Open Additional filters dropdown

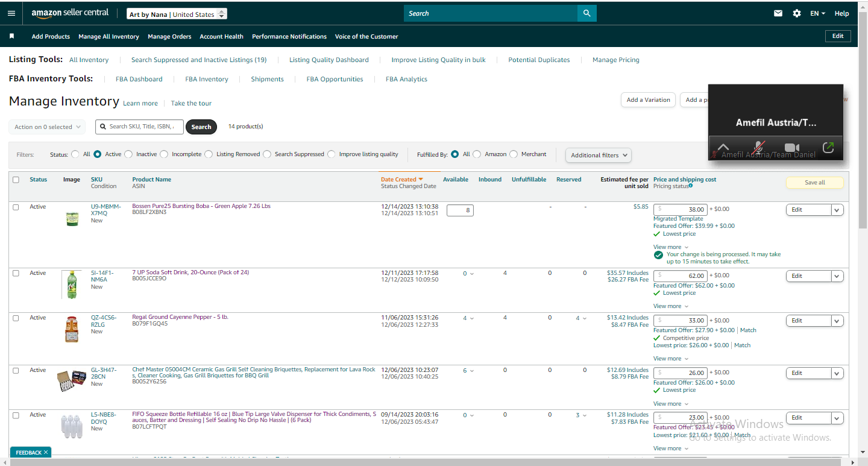coord(599,155)
